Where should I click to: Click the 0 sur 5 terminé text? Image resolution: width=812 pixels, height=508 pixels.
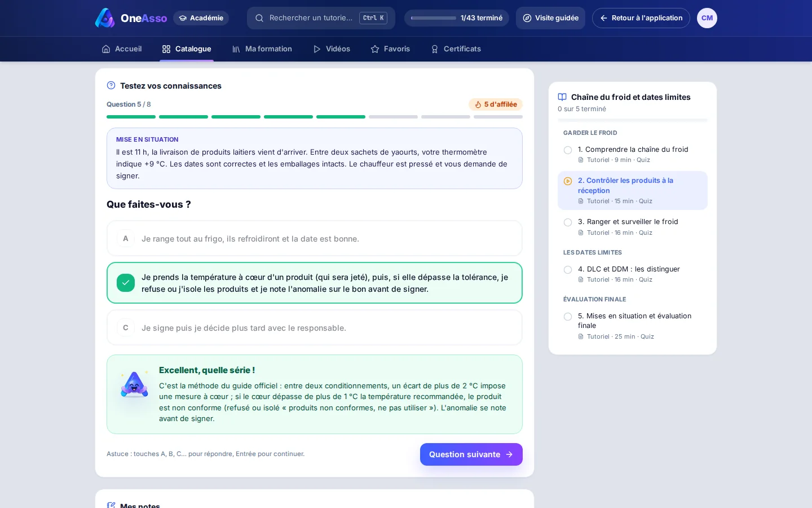pyautogui.click(x=582, y=109)
